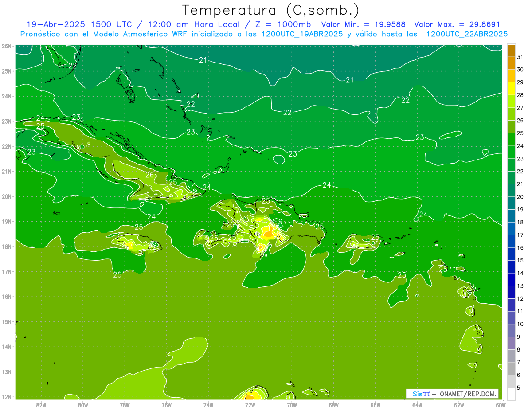
Task: Click the colorbar label "20"
Action: click(x=520, y=197)
